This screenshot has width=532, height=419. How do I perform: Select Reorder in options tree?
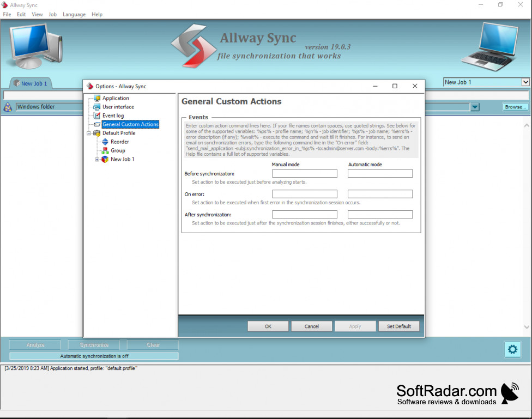coord(119,142)
